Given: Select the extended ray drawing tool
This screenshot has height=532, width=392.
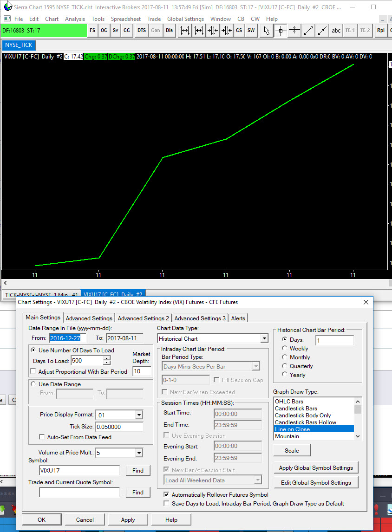Looking at the screenshot, I should pyautogui.click(x=322, y=31).
